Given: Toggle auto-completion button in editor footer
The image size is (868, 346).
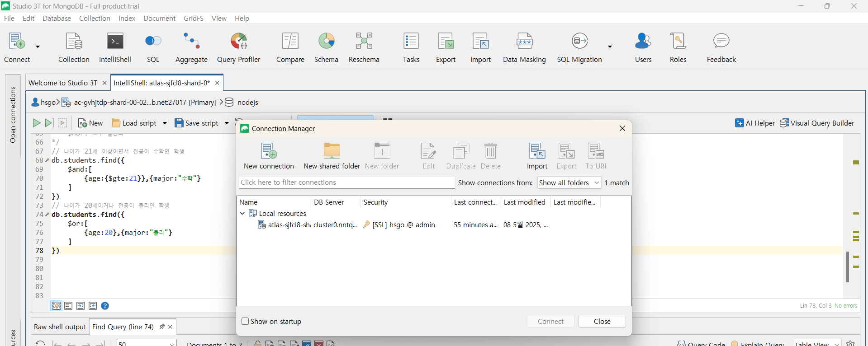Looking at the screenshot, I should (x=56, y=306).
